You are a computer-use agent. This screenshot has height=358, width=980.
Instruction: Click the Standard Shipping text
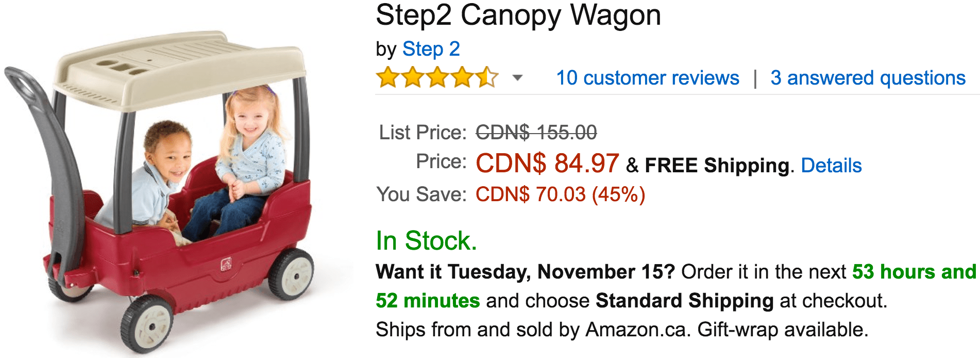point(684,301)
